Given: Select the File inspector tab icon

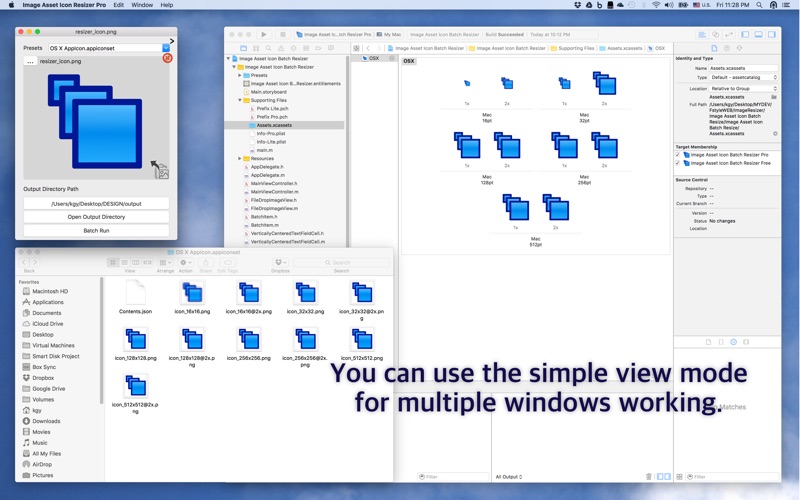Looking at the screenshot, I should pos(714,48).
